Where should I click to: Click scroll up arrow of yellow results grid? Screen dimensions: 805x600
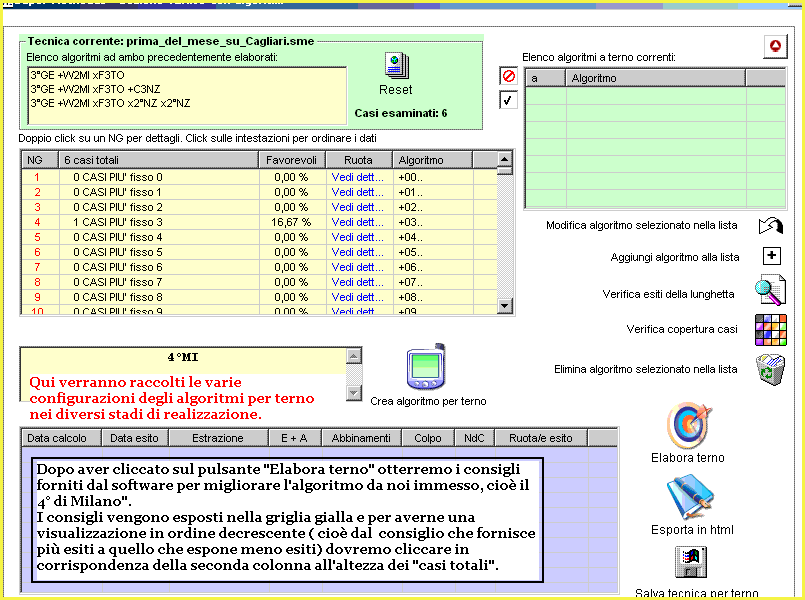(505, 159)
